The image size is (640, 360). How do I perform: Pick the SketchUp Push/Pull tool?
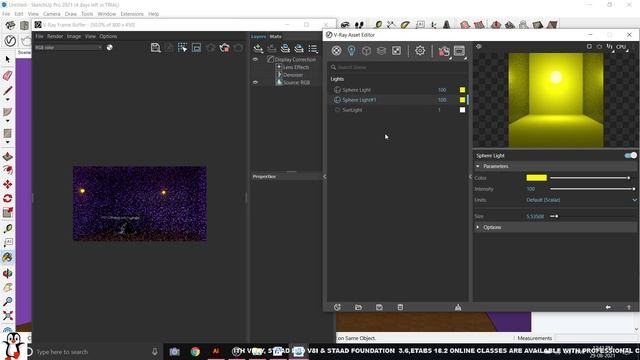(7, 156)
